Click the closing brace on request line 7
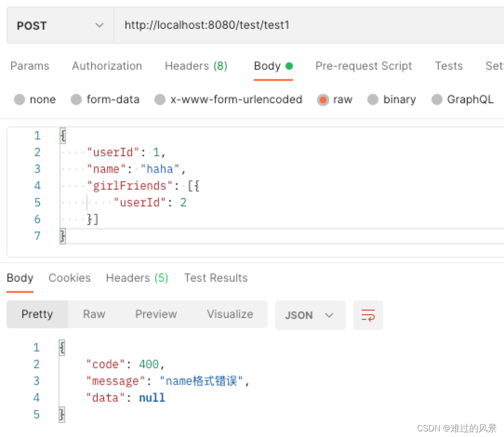Image resolution: width=504 pixels, height=437 pixels. [x=63, y=236]
